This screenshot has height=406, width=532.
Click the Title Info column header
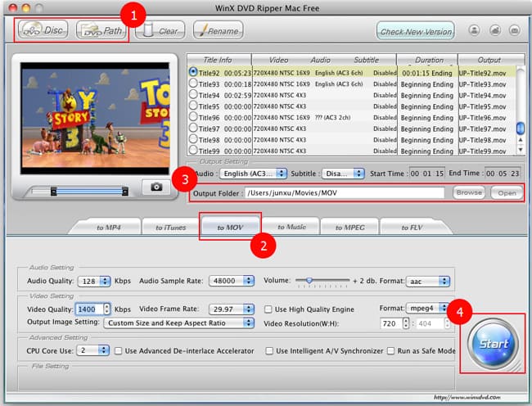pos(219,60)
